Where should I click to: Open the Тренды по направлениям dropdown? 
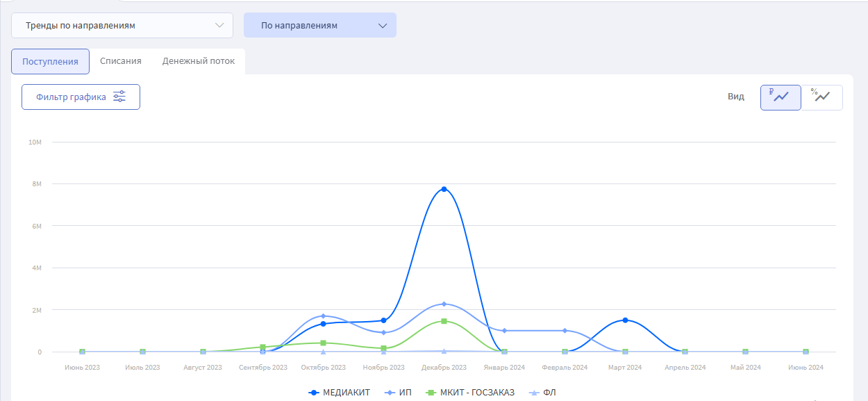coord(122,25)
